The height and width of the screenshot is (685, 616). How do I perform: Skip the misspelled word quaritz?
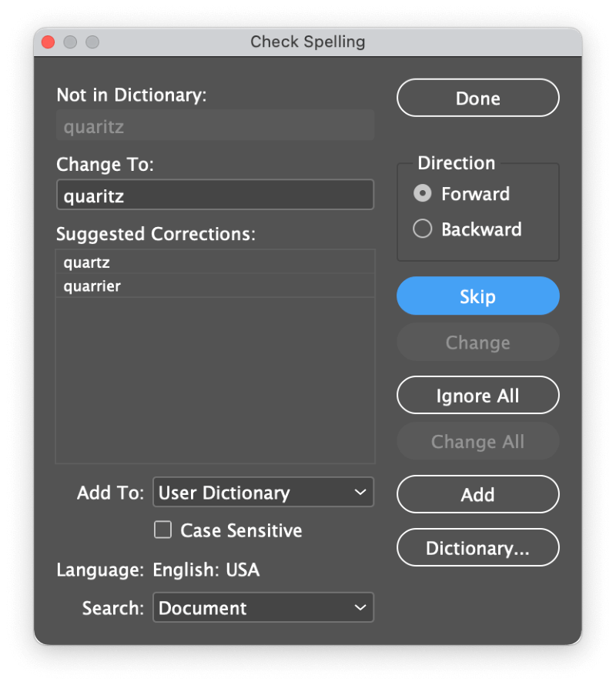click(x=478, y=296)
